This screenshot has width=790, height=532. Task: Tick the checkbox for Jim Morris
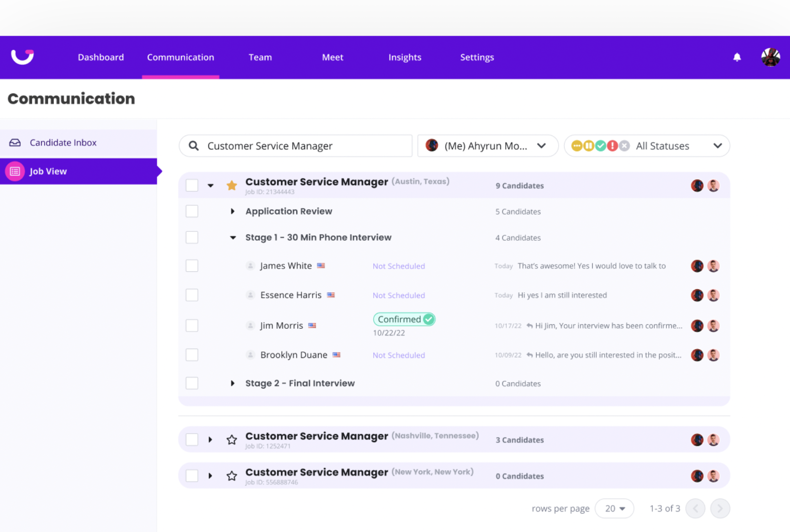[192, 325]
